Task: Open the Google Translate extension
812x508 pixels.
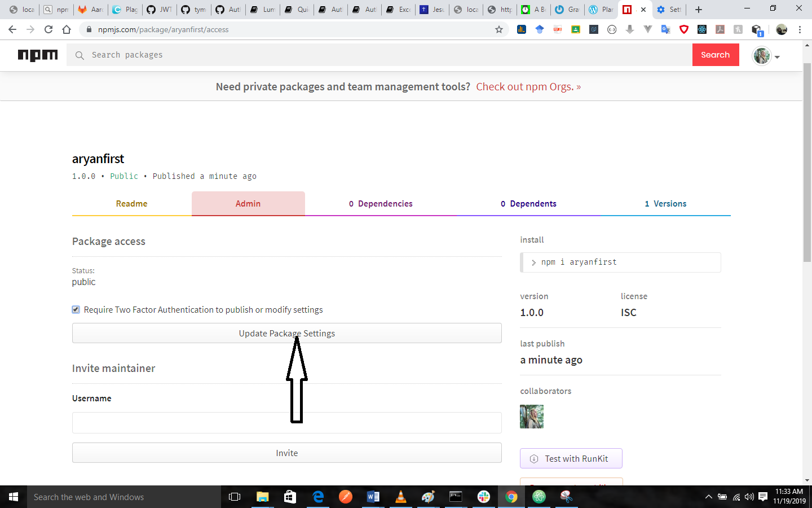Action: 666,29
